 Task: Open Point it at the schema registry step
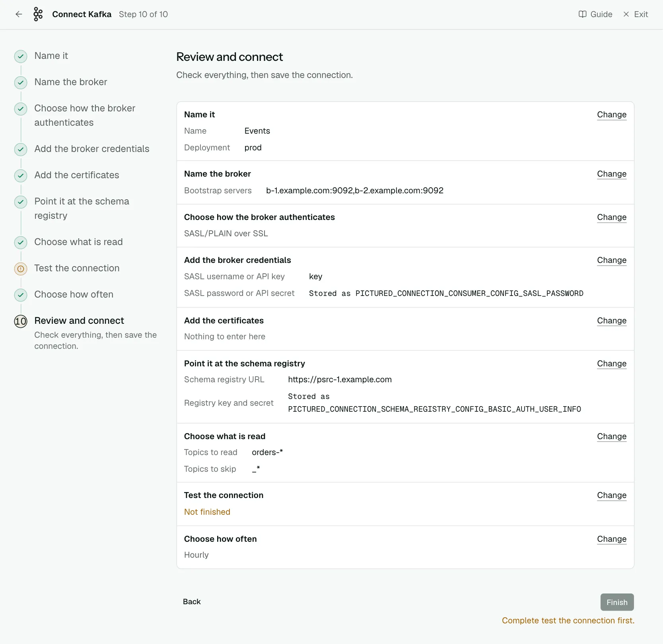click(82, 208)
